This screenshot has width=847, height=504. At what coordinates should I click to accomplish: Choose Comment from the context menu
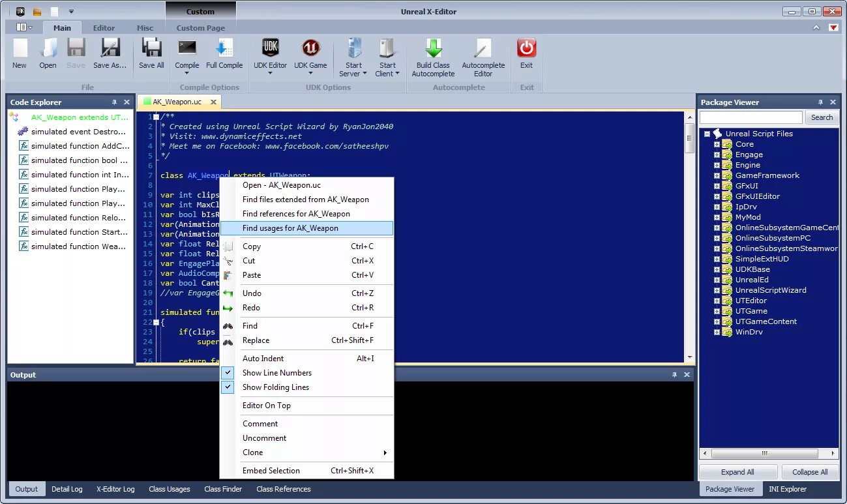(x=306, y=424)
